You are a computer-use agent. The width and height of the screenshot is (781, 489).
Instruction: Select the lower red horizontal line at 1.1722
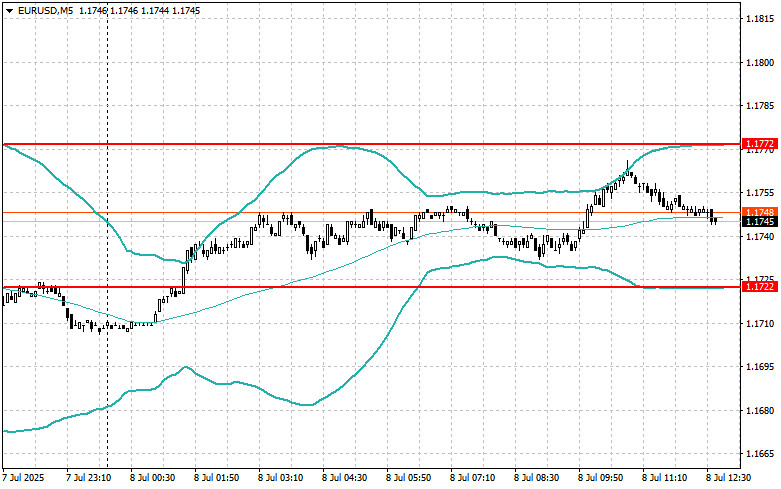click(x=371, y=287)
